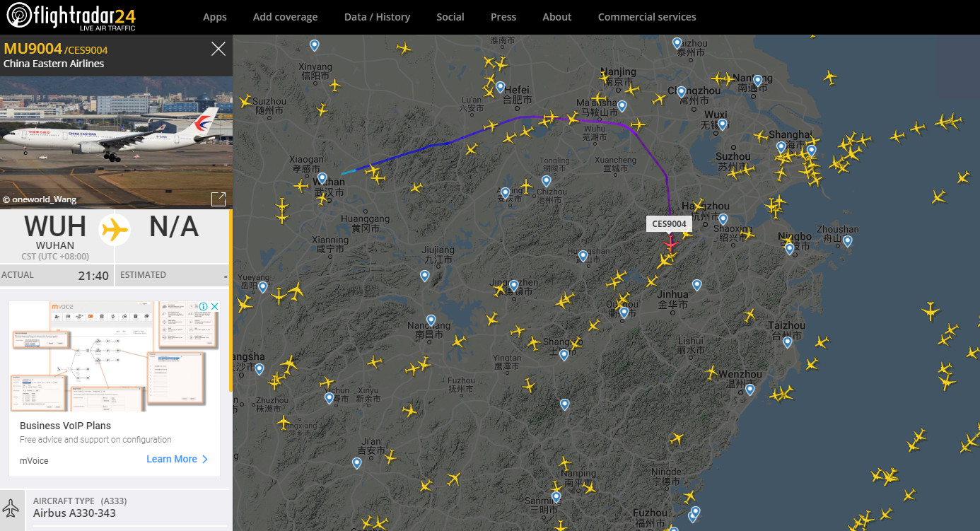980x531 pixels.
Task: Open the Ji'an airport pin
Action: point(356,463)
